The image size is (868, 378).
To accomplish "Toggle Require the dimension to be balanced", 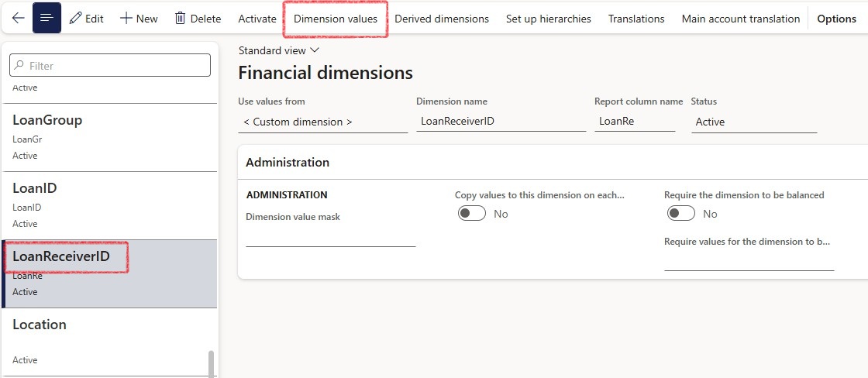I will click(681, 214).
